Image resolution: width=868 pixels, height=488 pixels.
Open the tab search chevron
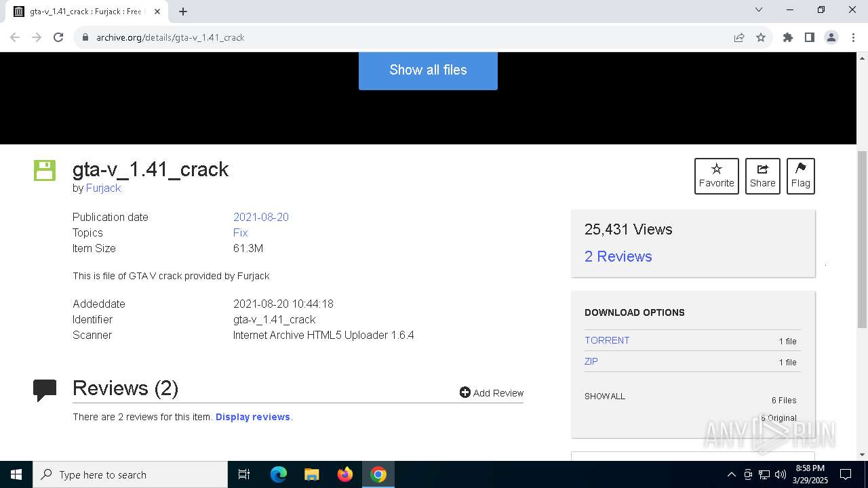[x=759, y=10]
